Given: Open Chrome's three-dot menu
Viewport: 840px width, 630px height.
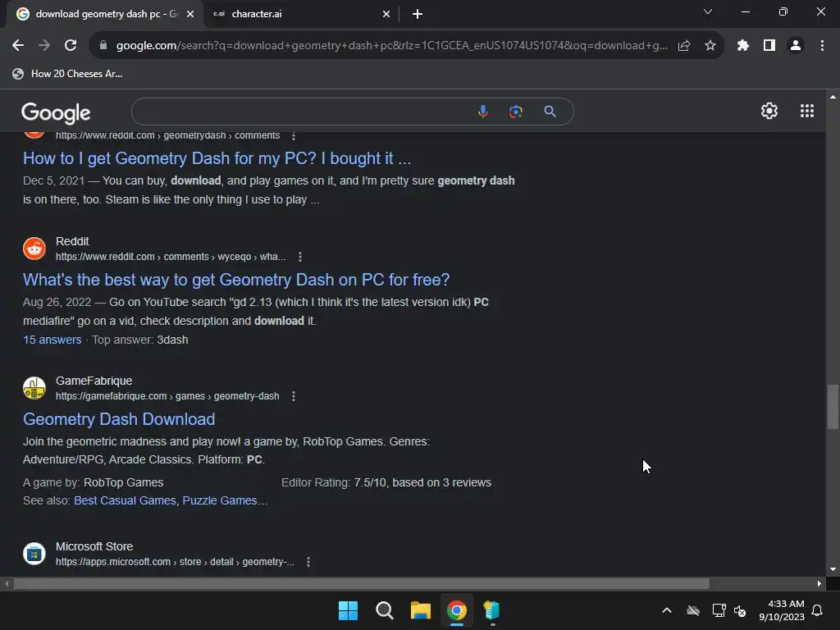Looking at the screenshot, I should (x=822, y=46).
